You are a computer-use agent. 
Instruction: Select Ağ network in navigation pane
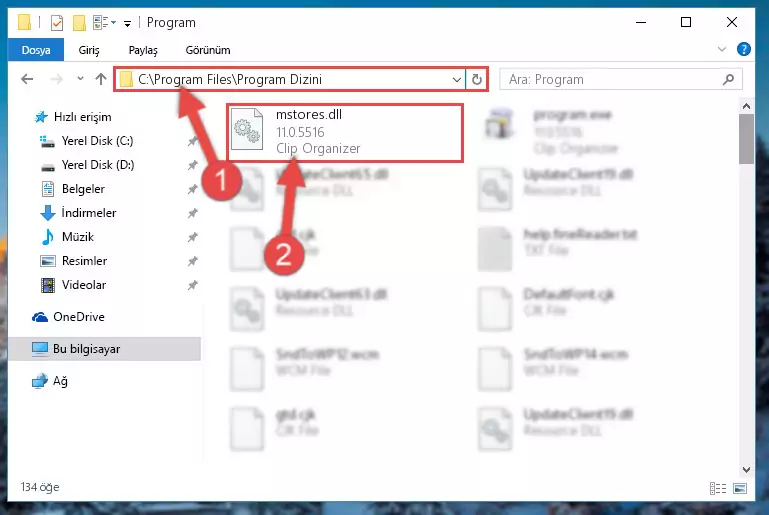(x=50, y=381)
